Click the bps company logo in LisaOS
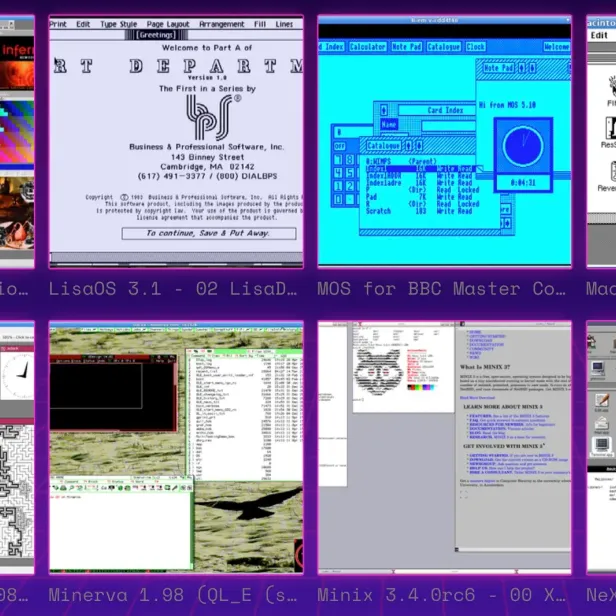Screen dimensions: 616x616 point(213,117)
